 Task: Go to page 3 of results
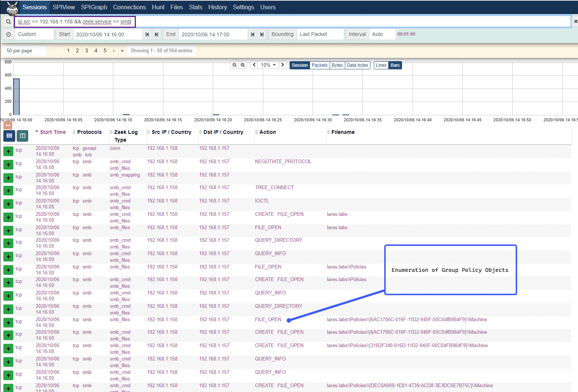click(86, 51)
